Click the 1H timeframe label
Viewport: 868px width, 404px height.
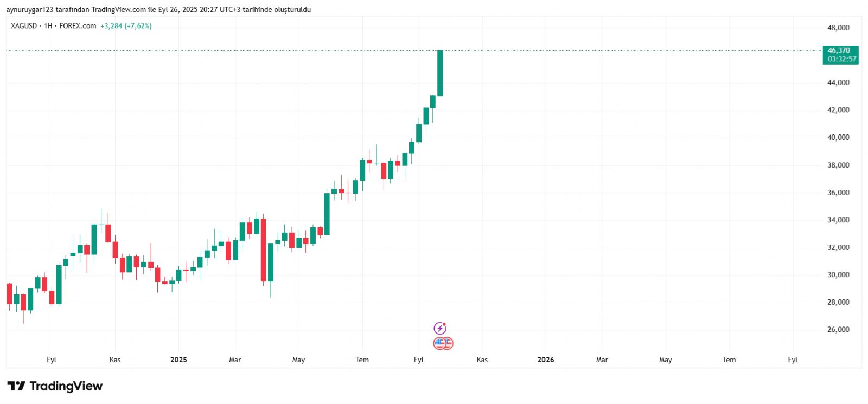(48, 26)
